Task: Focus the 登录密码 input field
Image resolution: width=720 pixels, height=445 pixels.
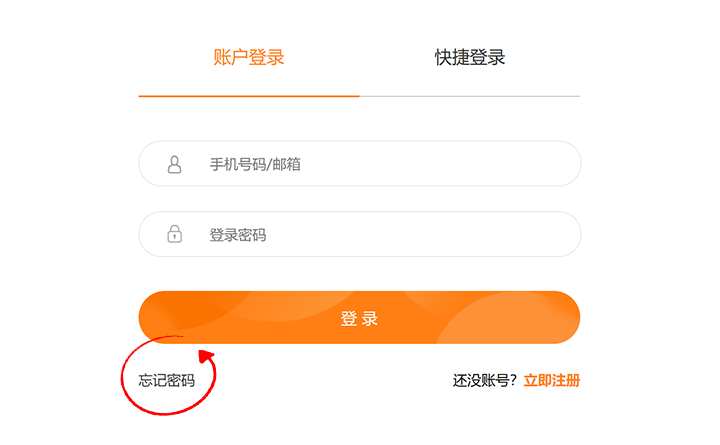Action: (x=360, y=234)
